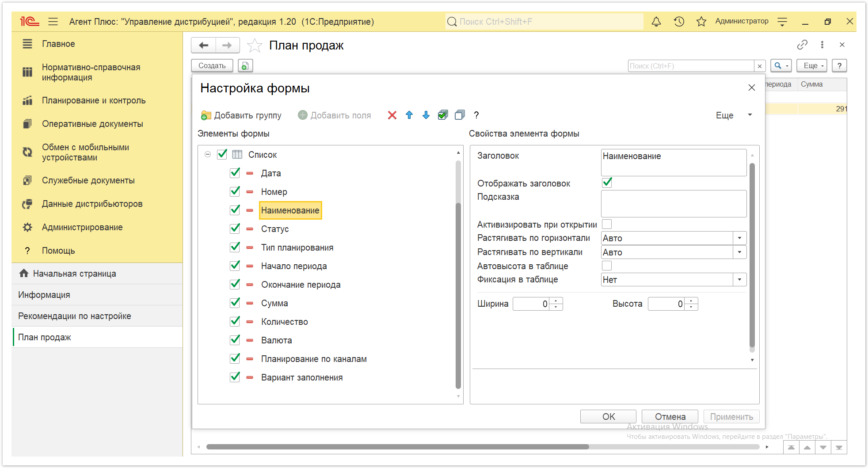Viewport: 868px width, 468px height.
Task: Confirm with the OK button
Action: (x=608, y=417)
